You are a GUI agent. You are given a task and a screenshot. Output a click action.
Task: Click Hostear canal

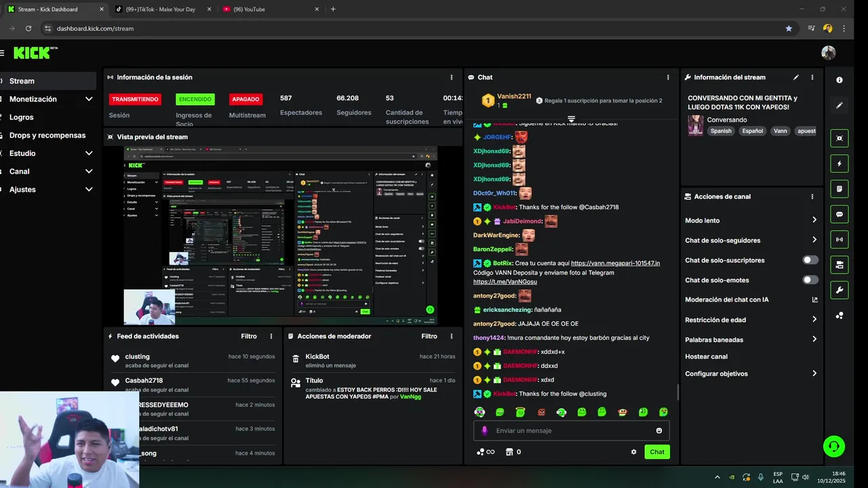(706, 357)
